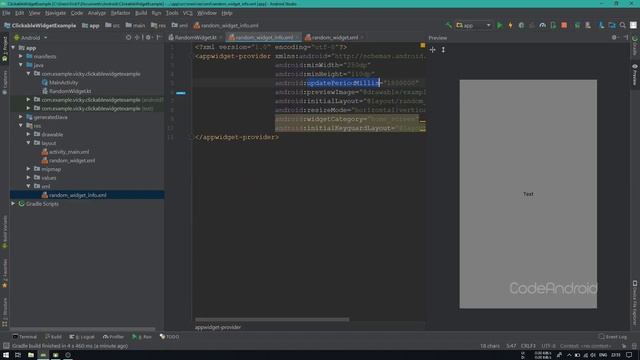Expand the manifests folder

(21, 56)
